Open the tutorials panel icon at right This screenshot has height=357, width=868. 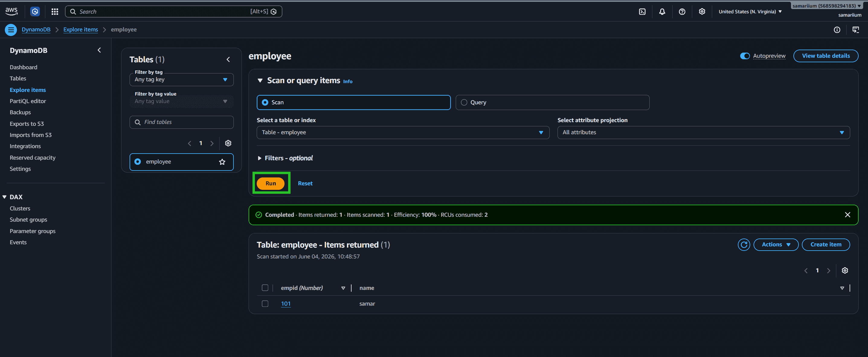coord(856,30)
